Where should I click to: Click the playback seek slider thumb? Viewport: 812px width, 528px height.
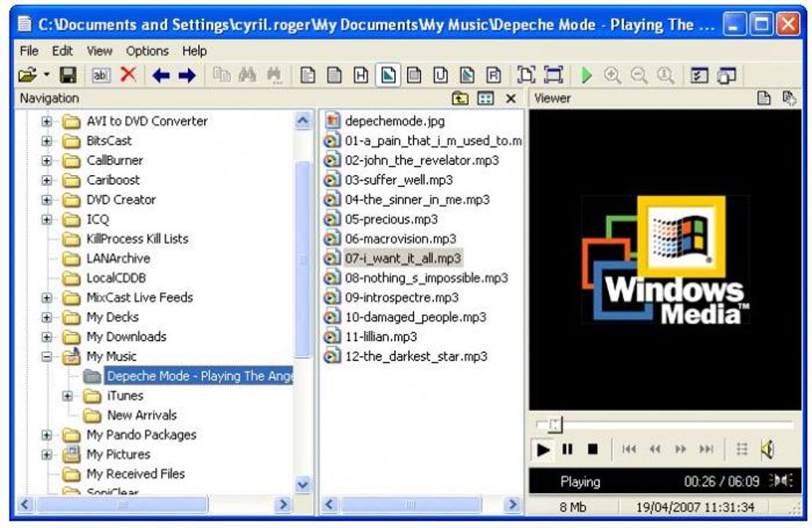554,425
